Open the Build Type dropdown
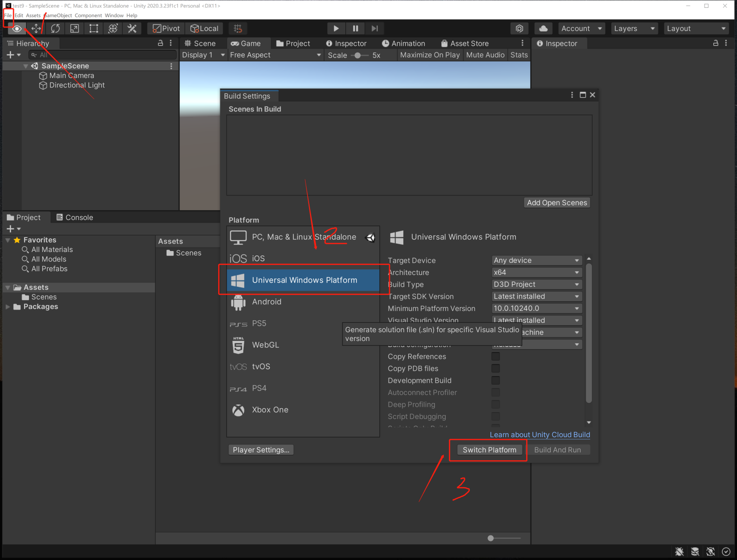 (x=537, y=284)
